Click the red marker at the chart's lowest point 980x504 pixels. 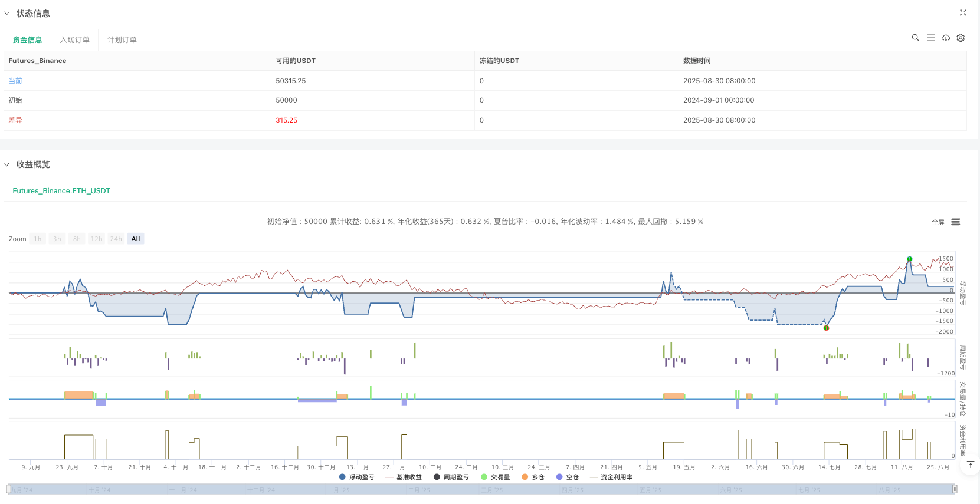coord(826,328)
